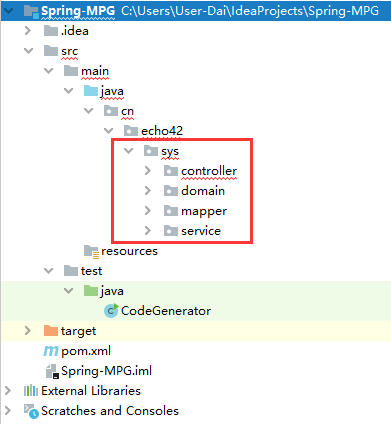This screenshot has height=424, width=391.
Task: Click the project path C:\Users\User-Dai\IdeaProjects\Spring-MPG
Action: 250,11
